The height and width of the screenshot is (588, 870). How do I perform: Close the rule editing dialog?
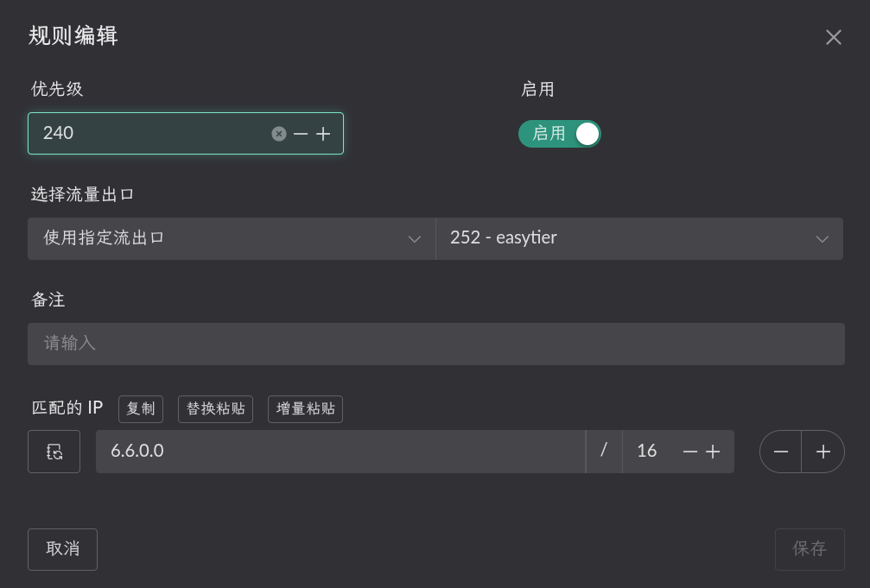click(x=833, y=37)
